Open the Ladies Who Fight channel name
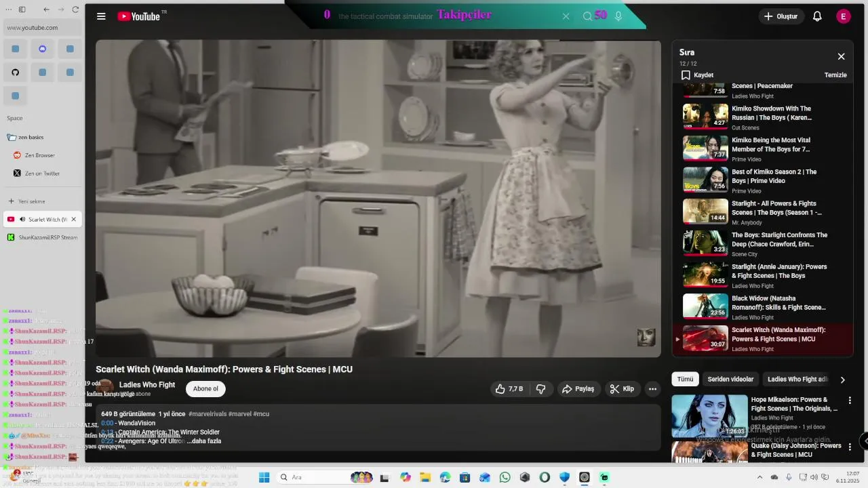868x488 pixels. (147, 384)
